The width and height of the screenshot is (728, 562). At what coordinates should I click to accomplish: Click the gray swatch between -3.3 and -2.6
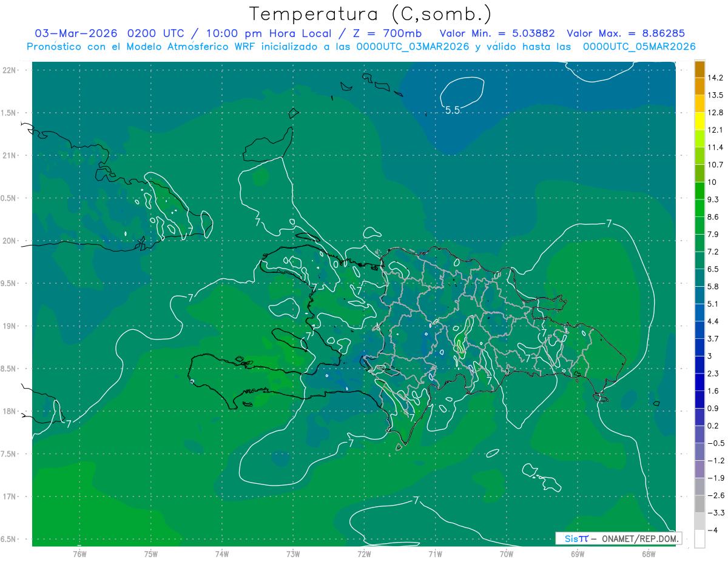pyautogui.click(x=699, y=504)
